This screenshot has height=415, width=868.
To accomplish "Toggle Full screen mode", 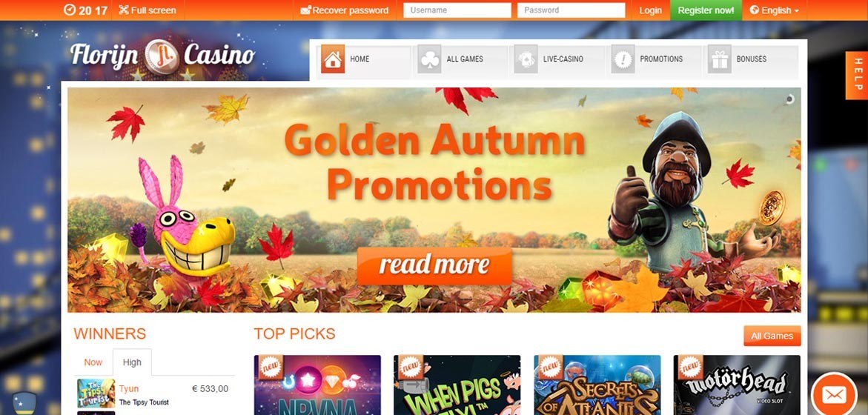I will click(148, 10).
